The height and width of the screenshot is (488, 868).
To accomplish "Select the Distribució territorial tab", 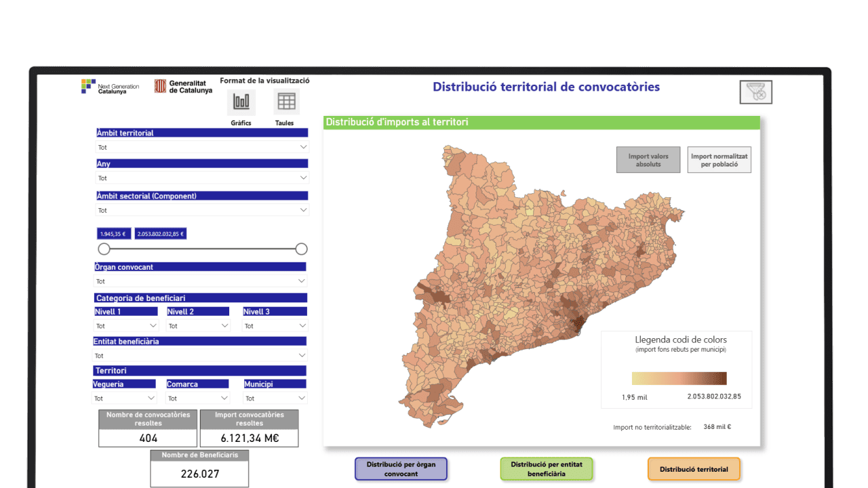I will [694, 469].
